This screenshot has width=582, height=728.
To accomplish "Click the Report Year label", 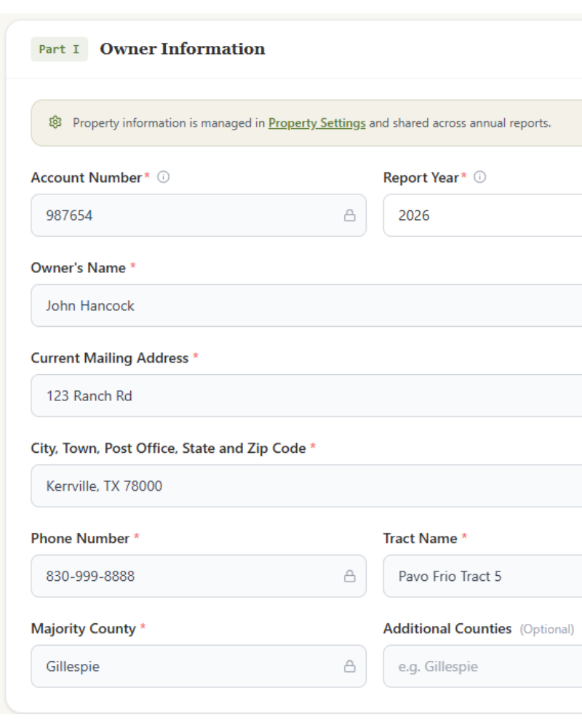I will [x=421, y=178].
